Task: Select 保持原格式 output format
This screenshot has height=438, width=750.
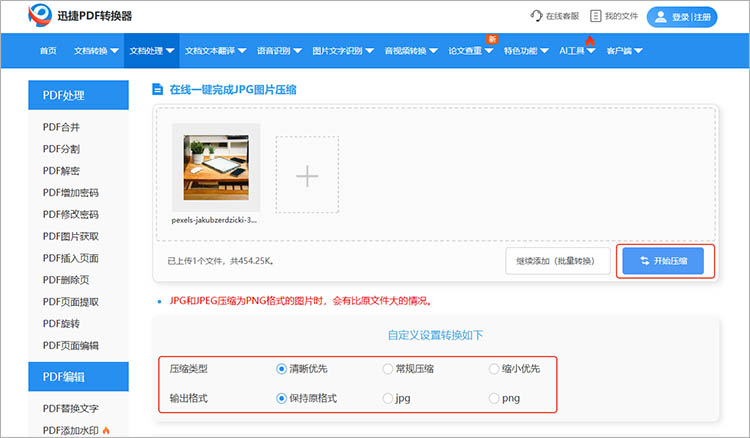Action: [x=281, y=398]
